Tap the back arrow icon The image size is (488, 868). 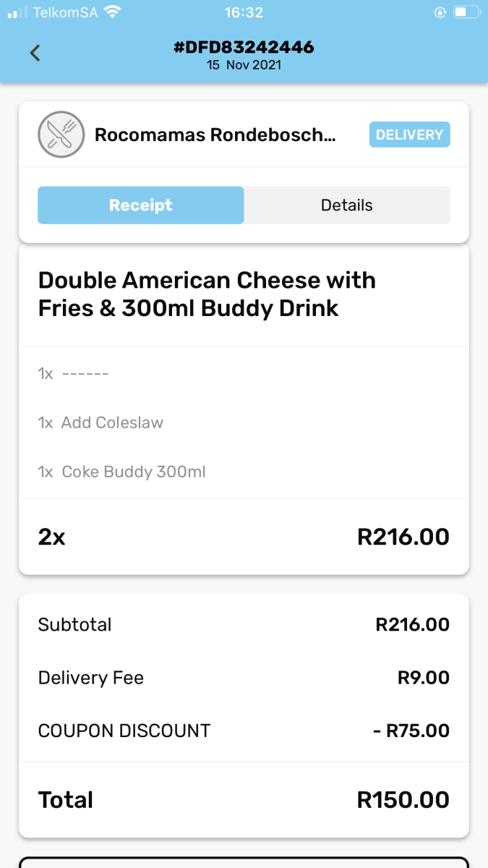pos(35,53)
